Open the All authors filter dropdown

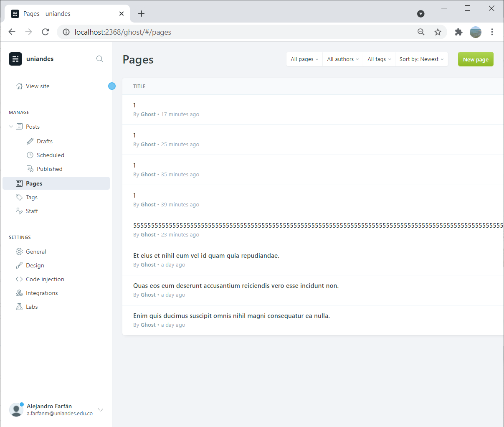pos(343,59)
